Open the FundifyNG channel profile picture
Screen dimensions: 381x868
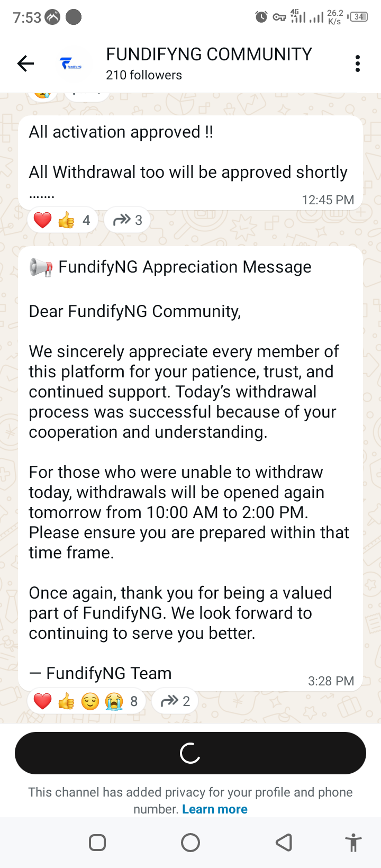70,64
